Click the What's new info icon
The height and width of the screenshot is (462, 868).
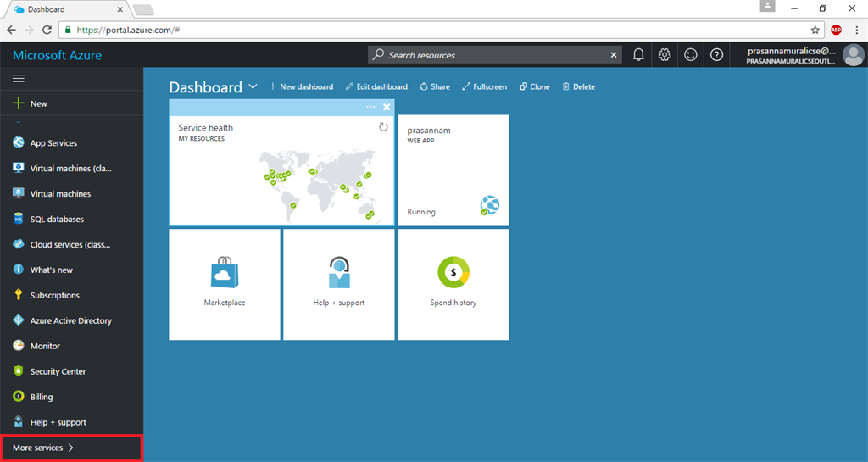(19, 270)
